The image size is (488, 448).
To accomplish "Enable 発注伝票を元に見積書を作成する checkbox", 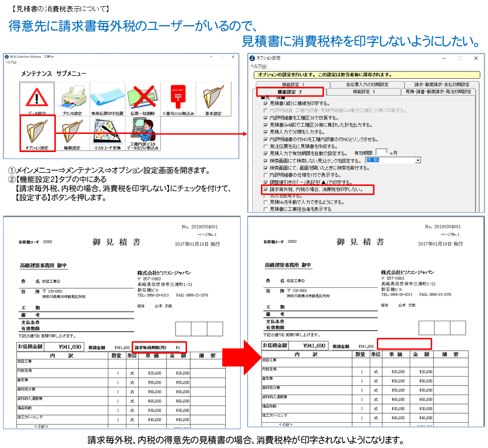I will (x=266, y=146).
